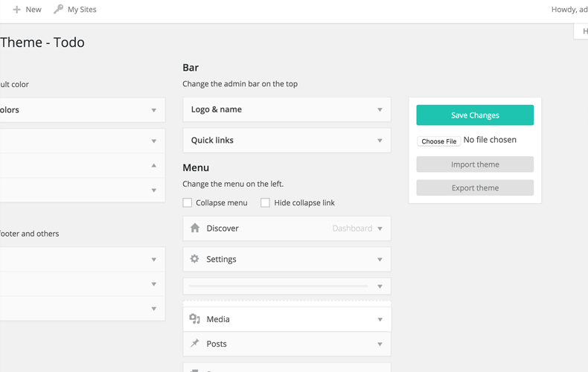Screen dimensions: 588x372
Task: Click the home icon on Discover row
Action: 194,228
